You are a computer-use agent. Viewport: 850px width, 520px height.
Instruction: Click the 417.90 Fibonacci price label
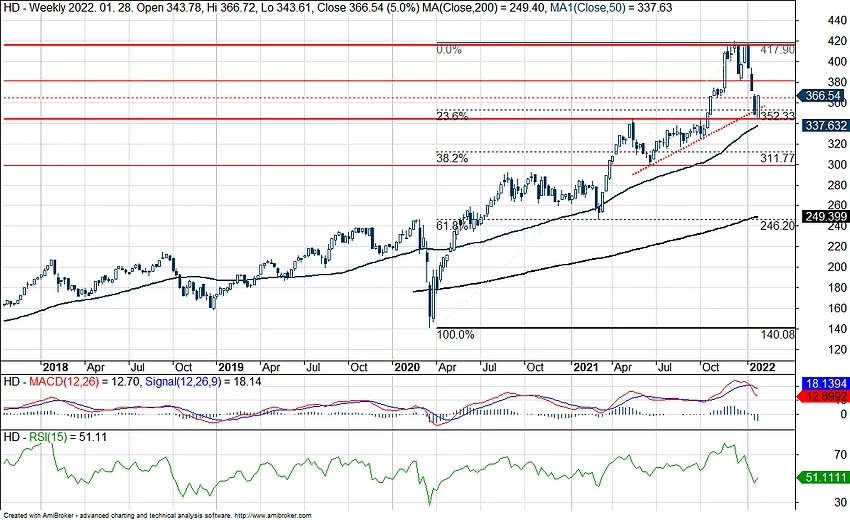777,50
